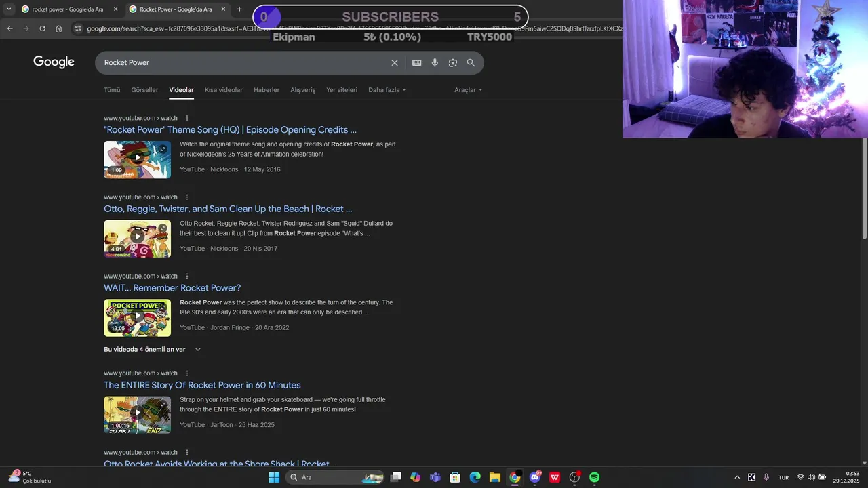Select the Videolar tab
The image size is (868, 488).
point(181,90)
